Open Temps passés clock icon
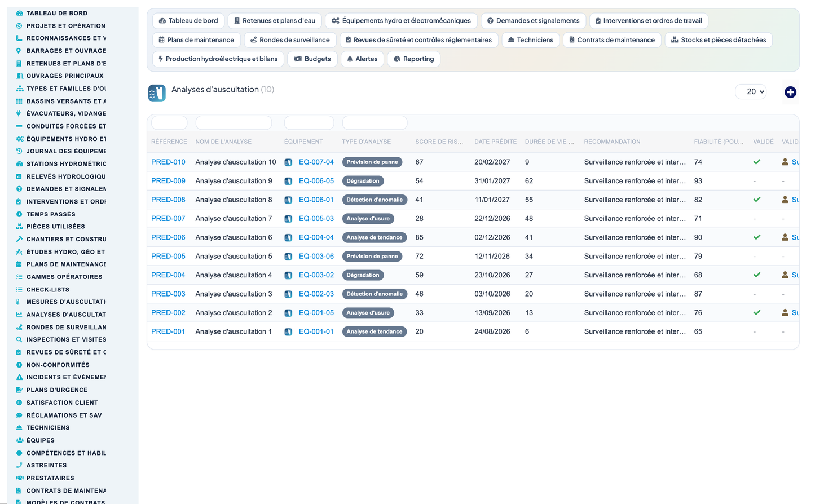The height and width of the screenshot is (504, 815). coord(19,214)
